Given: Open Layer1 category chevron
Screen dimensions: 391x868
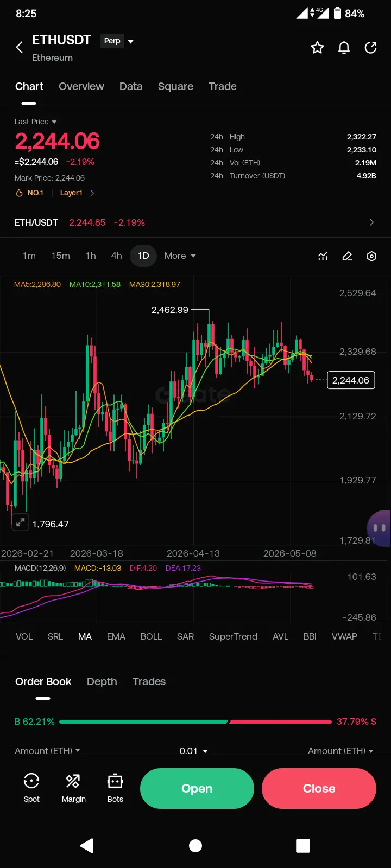Looking at the screenshot, I should 92,193.
